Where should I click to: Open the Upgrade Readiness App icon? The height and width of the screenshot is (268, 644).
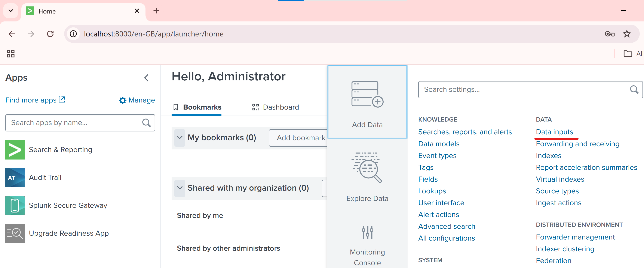(15, 233)
